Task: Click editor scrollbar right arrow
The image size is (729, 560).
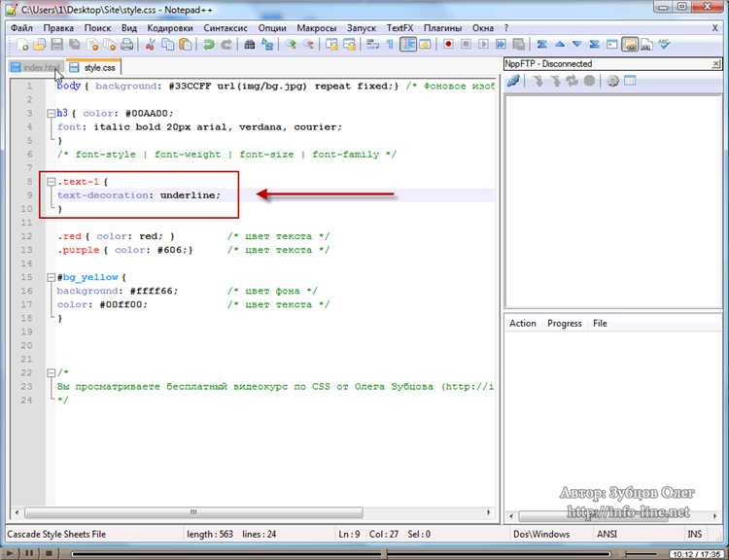Action: [x=488, y=512]
